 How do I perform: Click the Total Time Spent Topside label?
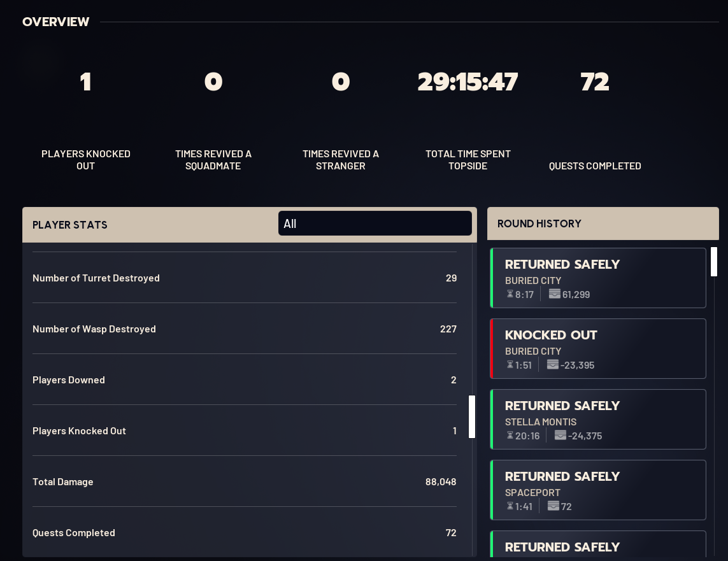[468, 160]
